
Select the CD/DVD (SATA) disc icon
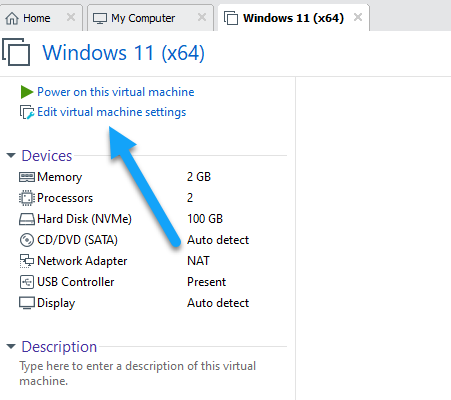tap(27, 240)
